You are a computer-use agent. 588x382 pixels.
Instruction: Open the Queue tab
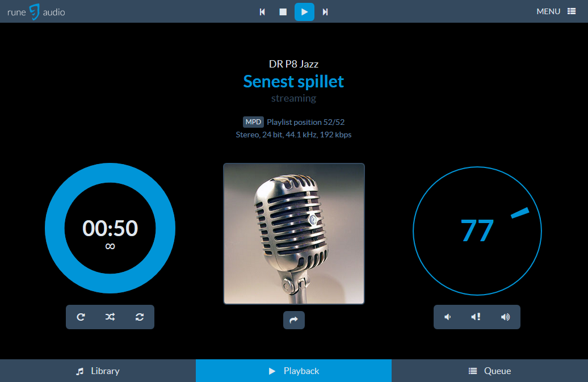(x=490, y=371)
